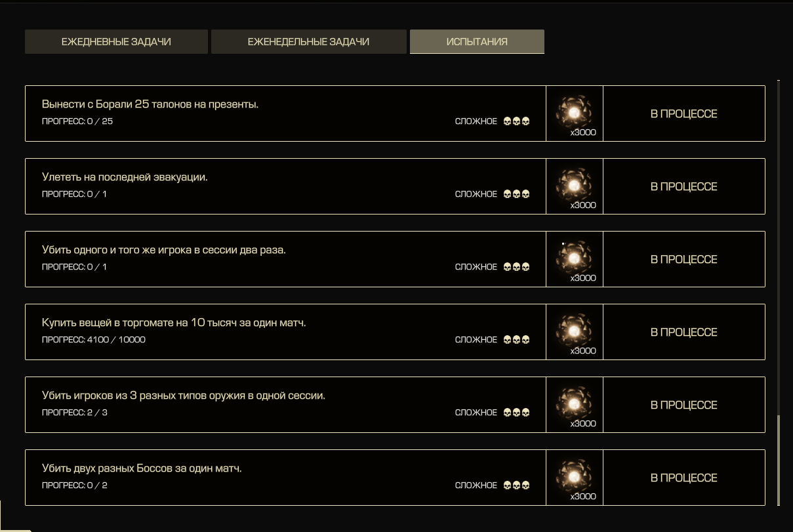This screenshot has width=793, height=532.
Task: Select challenge 'Убить игроков из 3 разных типов оружия'
Action: click(x=285, y=405)
